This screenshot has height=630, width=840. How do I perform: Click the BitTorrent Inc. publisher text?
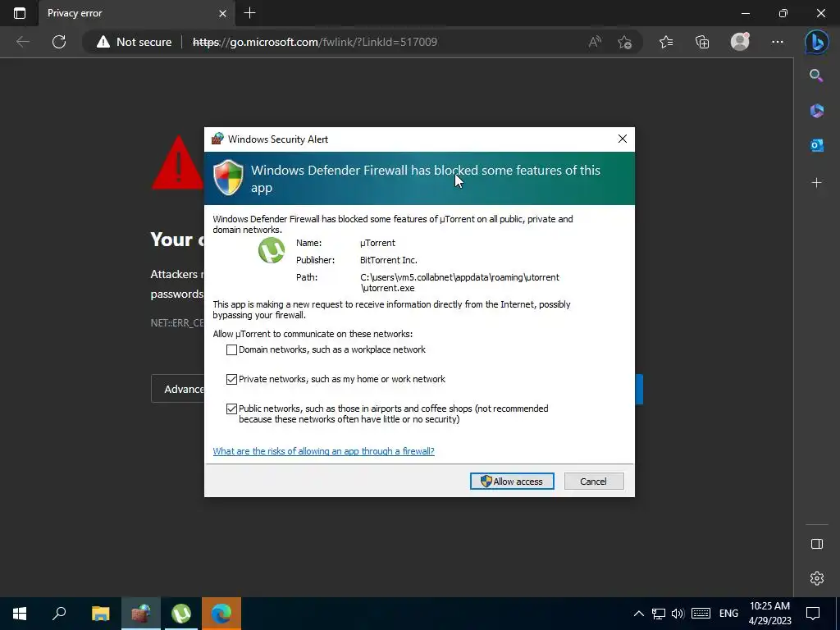pos(388,260)
